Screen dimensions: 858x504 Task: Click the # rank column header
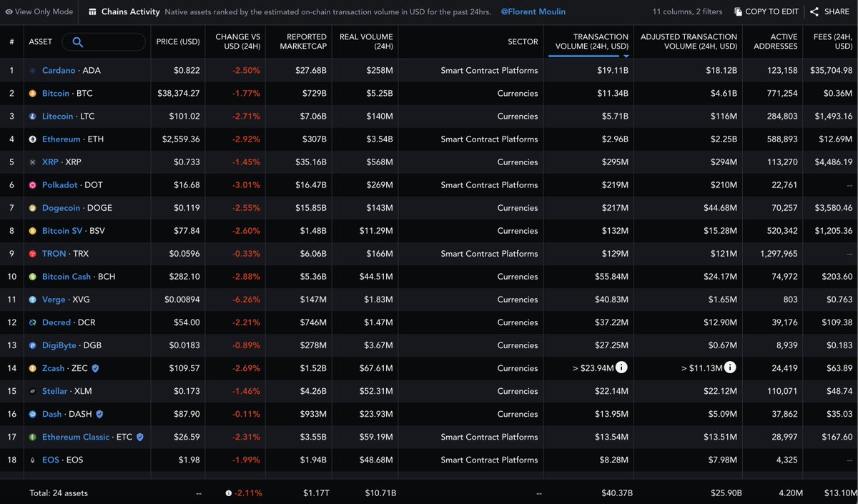coord(11,41)
